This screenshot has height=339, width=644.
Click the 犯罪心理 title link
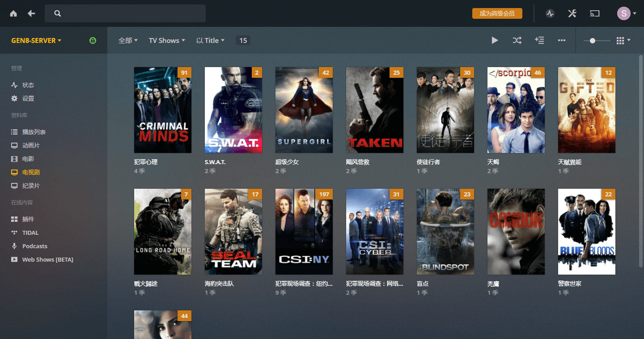146,162
